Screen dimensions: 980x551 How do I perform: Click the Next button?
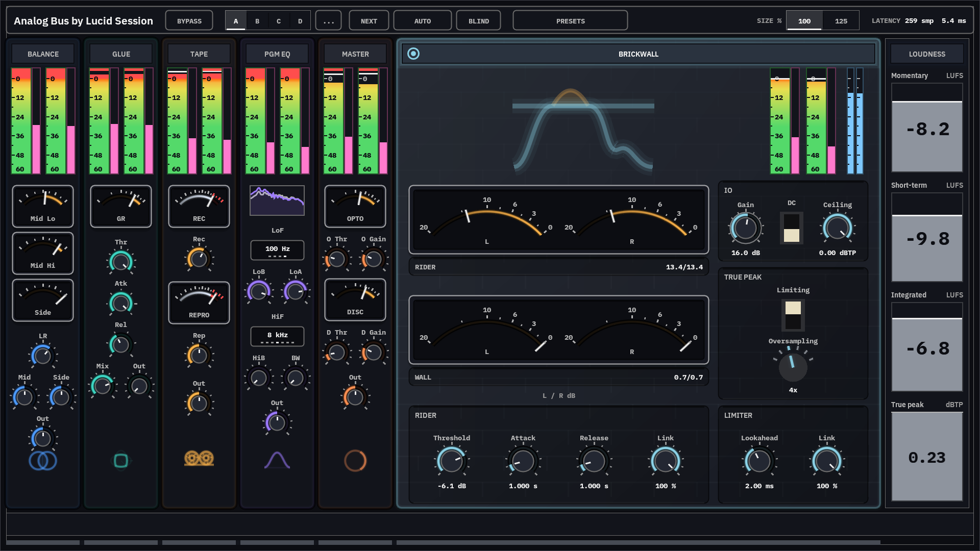369,21
